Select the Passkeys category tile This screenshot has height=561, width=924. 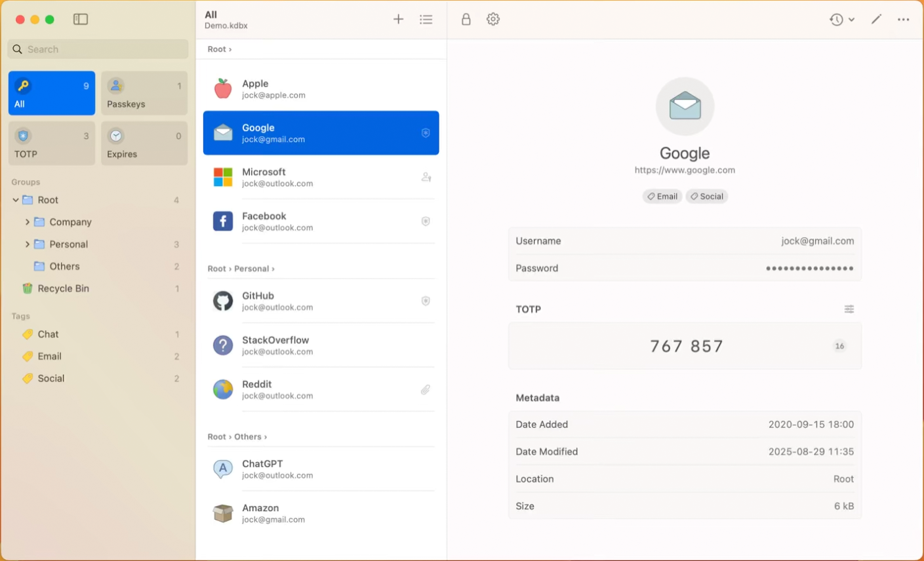tap(144, 93)
